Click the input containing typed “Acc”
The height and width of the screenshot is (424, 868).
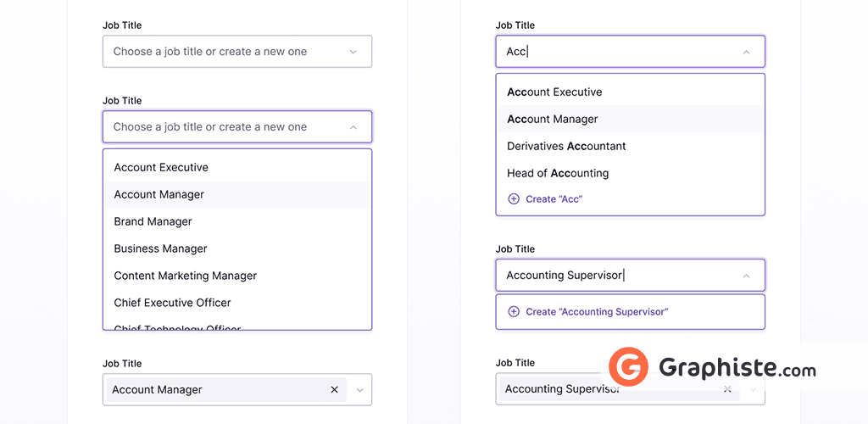619,52
